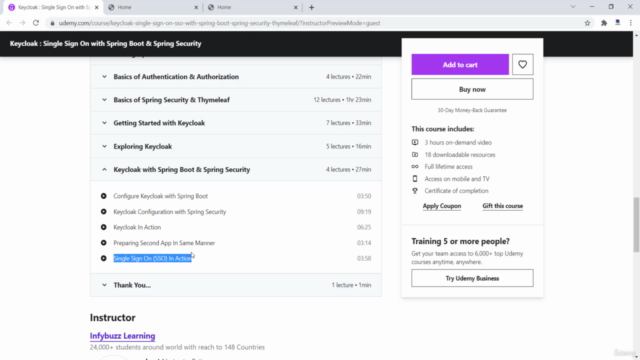The height and width of the screenshot is (360, 640).
Task: Click highlighted Single Sign On (SSO) In Action text
Action: 152,258
